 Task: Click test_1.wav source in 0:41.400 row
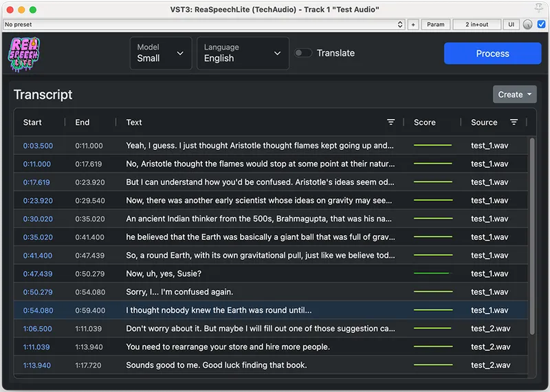[489, 255]
